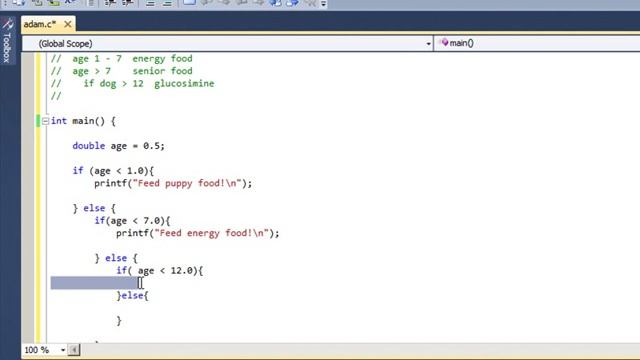Switch to the adam.c* editor tab

tap(40, 24)
